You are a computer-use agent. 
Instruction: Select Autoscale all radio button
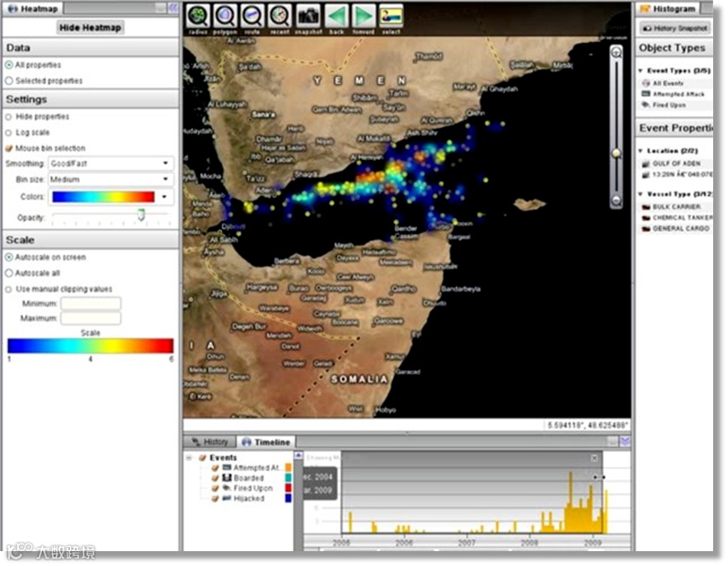pyautogui.click(x=9, y=273)
